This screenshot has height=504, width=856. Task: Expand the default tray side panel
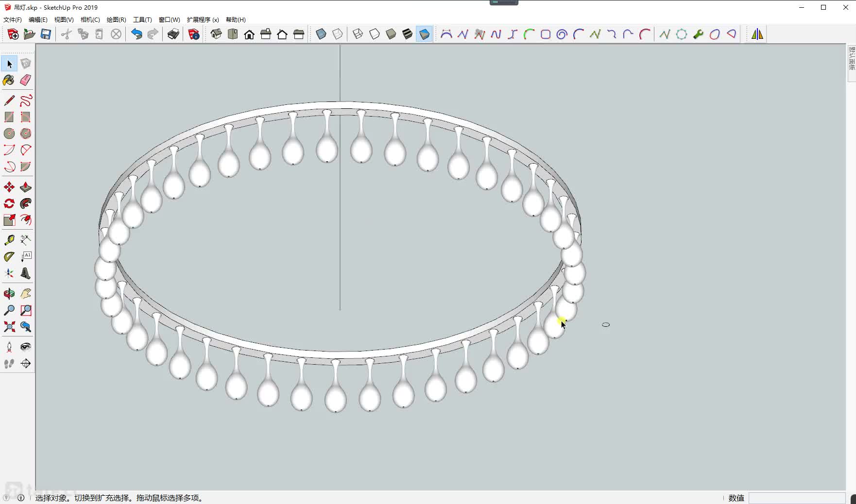pyautogui.click(x=852, y=63)
